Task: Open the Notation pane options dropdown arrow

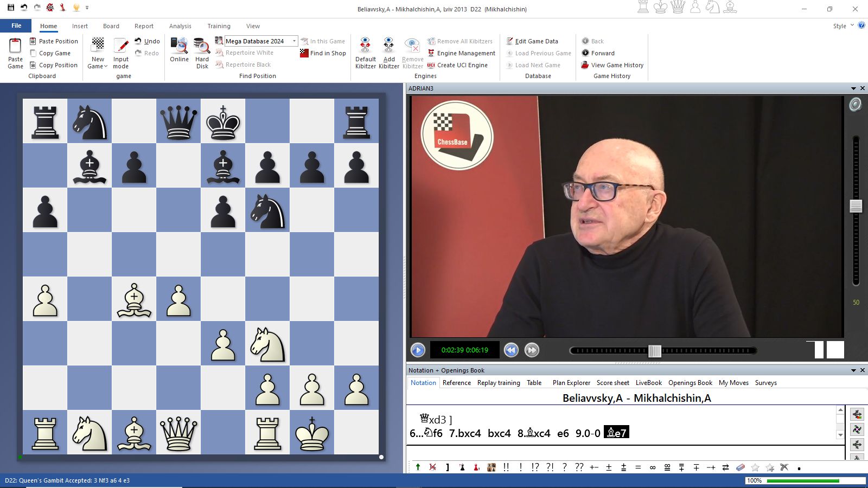Action: point(853,370)
